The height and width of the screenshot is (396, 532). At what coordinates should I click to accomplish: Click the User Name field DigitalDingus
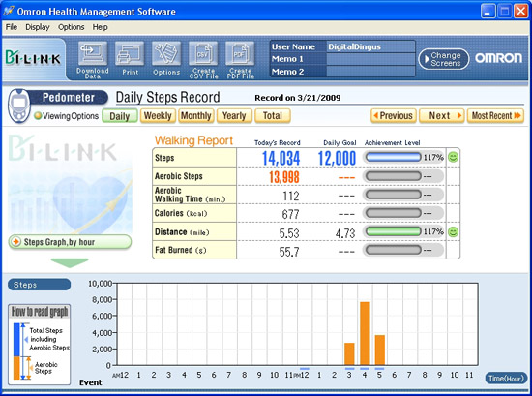click(370, 46)
